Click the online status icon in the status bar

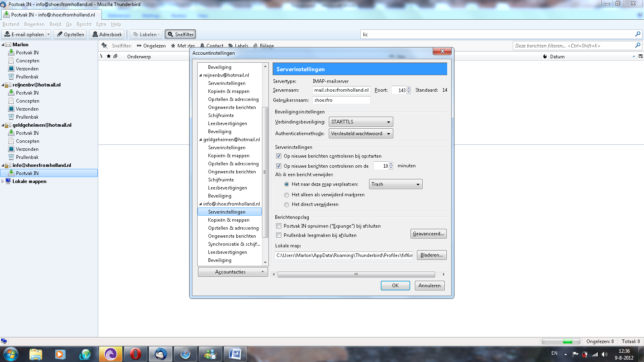(x=4, y=341)
